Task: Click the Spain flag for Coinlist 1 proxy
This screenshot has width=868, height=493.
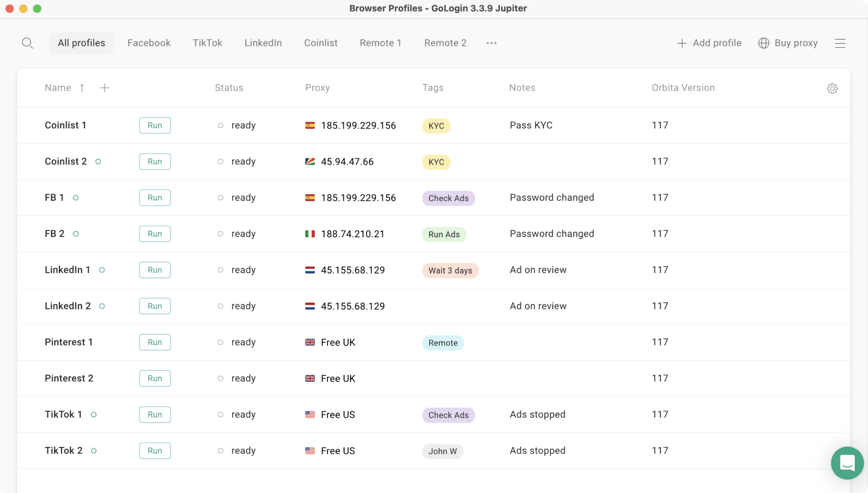Action: [x=310, y=126]
